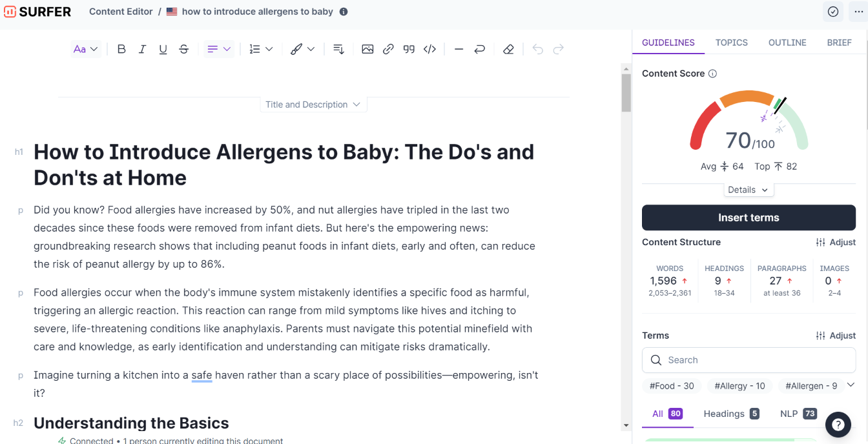
Task: Click the Avg 64 score label
Action: click(x=722, y=166)
